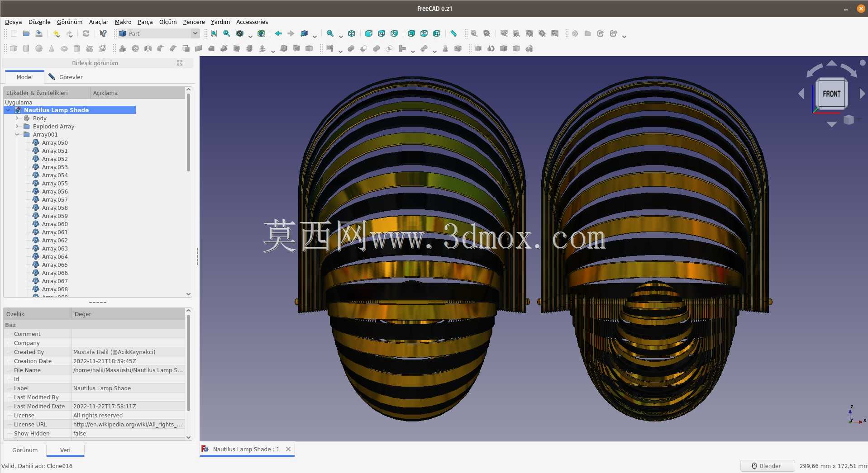Image resolution: width=868 pixels, height=473 pixels.
Task: Save the document with the toolbar icon
Action: point(39,33)
